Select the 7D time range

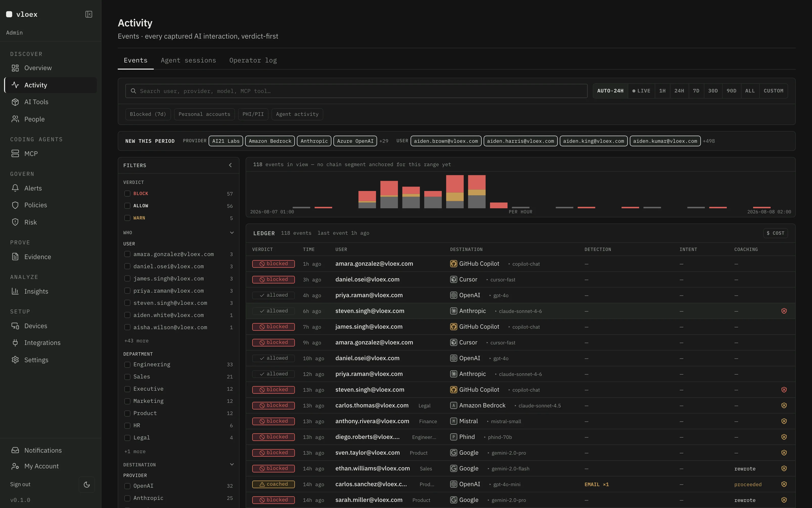(696, 91)
